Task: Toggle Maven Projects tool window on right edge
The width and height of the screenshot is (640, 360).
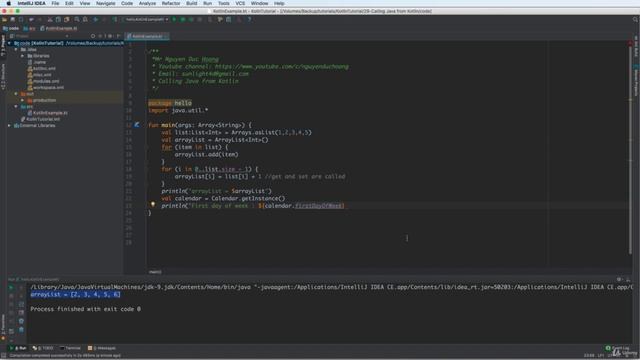Action: (636, 80)
